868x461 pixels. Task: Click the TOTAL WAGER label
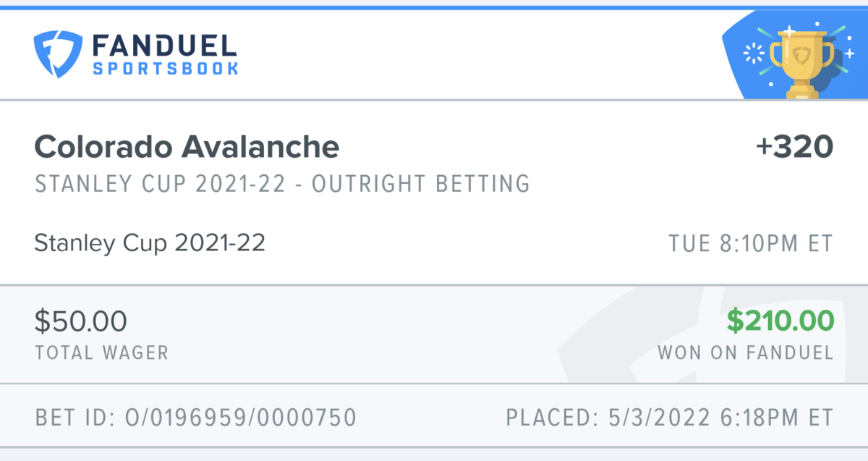pos(101,353)
